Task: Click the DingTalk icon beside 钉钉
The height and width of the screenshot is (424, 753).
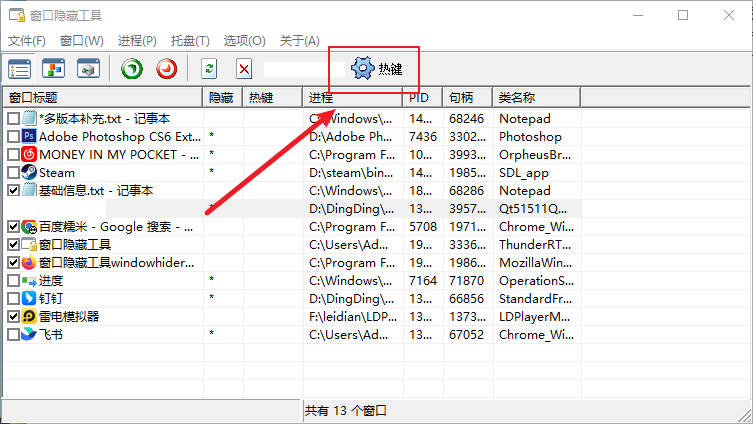Action: [x=29, y=298]
